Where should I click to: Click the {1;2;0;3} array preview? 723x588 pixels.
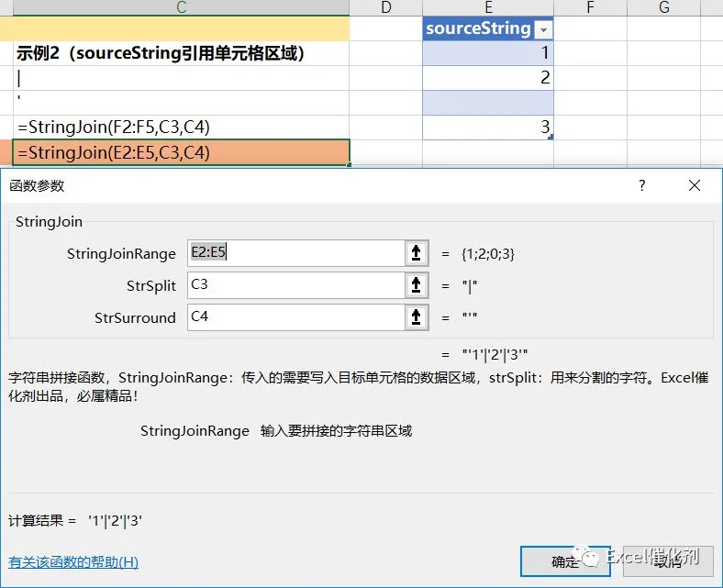coord(488,254)
